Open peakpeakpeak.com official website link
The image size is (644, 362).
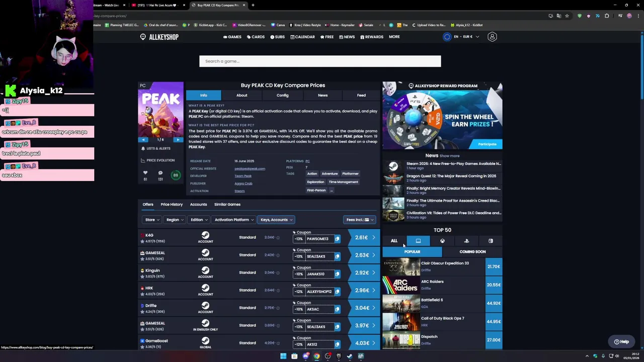(250, 168)
